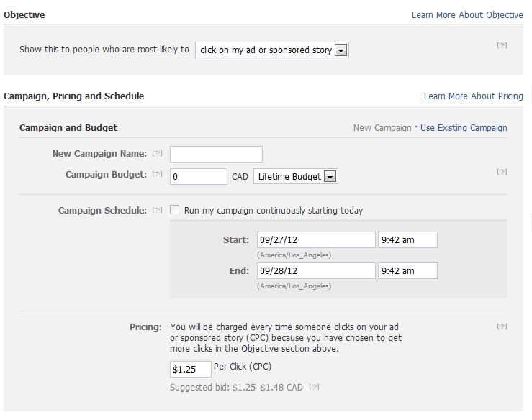The image size is (532, 420).
Task: Enable Run my campaign continuously starting today
Action: pos(175,210)
